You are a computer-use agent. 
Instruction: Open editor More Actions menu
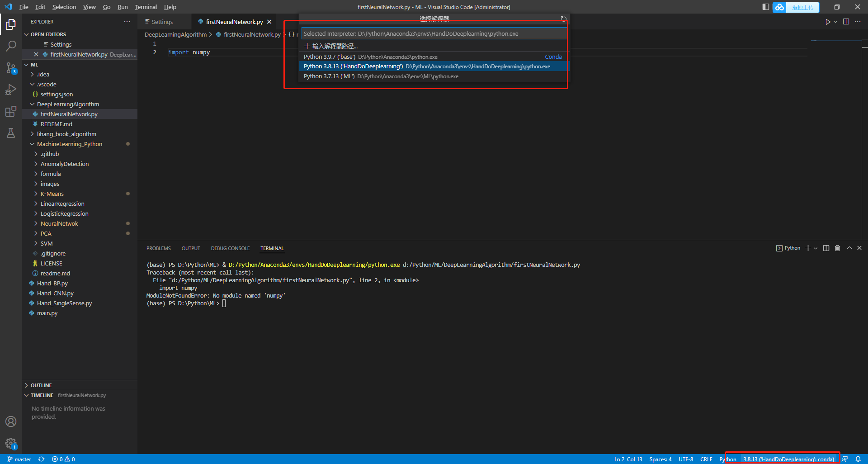coord(858,22)
